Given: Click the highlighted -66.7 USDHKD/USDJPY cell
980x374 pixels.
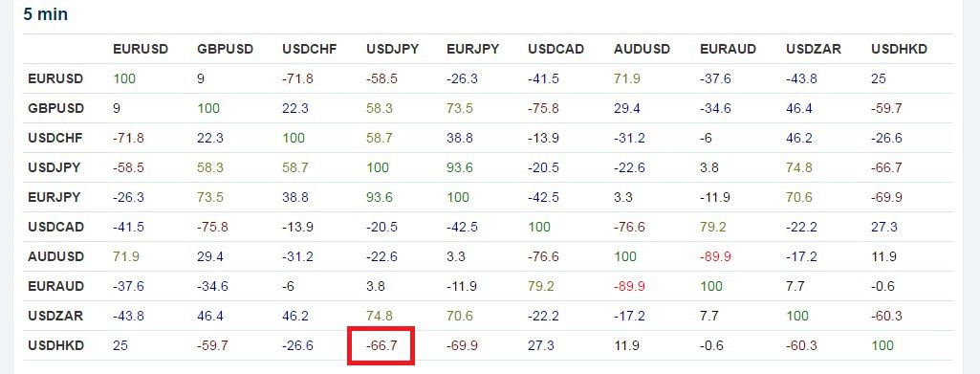Looking at the screenshot, I should (381, 345).
